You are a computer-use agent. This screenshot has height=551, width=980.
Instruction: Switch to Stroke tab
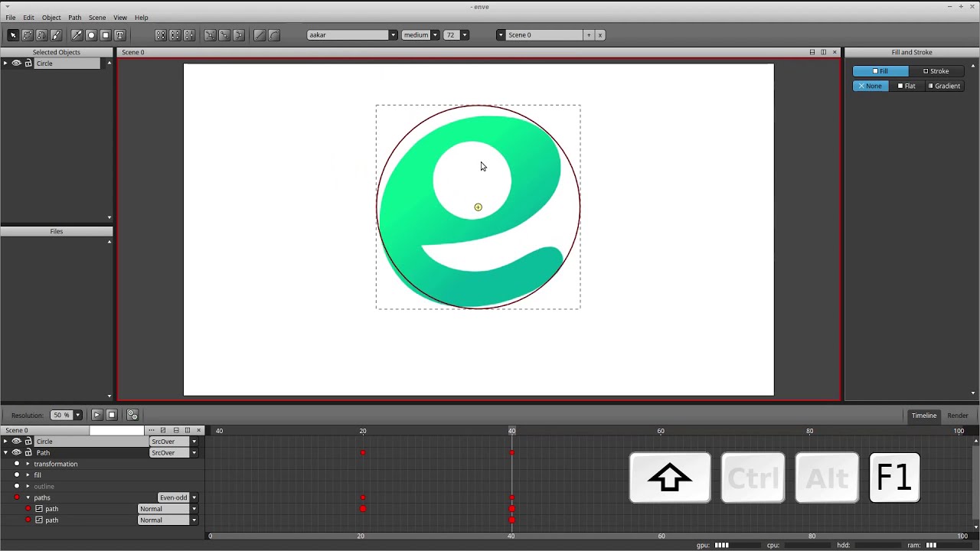pos(936,71)
